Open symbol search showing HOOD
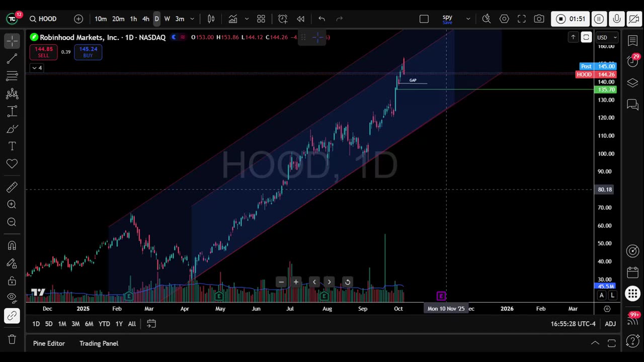644x362 pixels. [x=43, y=19]
